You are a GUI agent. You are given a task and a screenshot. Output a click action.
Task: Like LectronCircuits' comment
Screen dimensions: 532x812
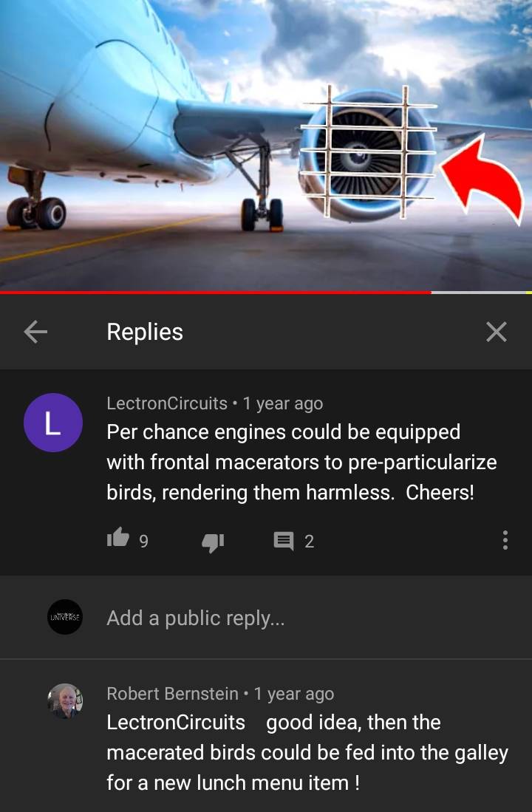click(117, 538)
